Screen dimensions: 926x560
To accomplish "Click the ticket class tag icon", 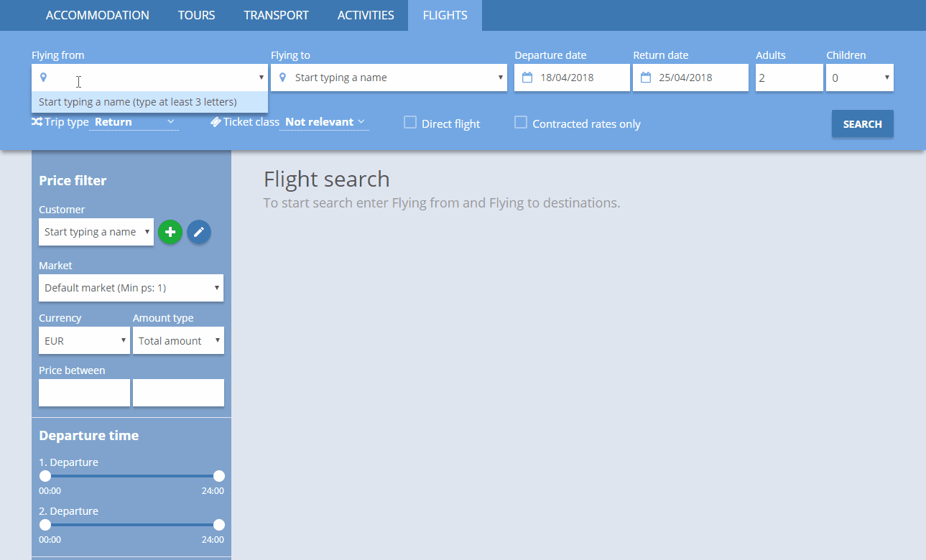I will coord(216,122).
